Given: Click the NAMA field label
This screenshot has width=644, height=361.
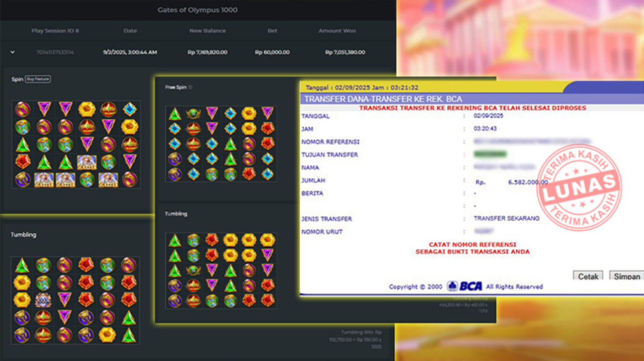Looking at the screenshot, I should pyautogui.click(x=310, y=168).
